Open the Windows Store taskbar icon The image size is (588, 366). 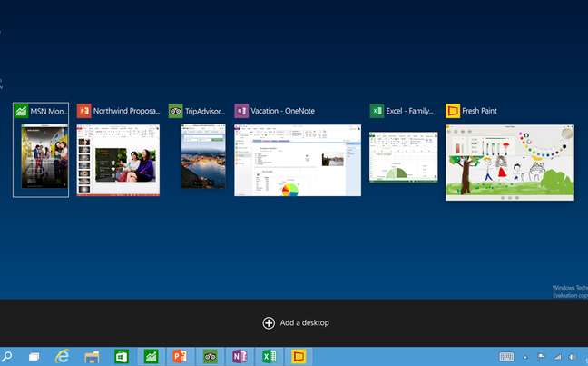pyautogui.click(x=122, y=357)
